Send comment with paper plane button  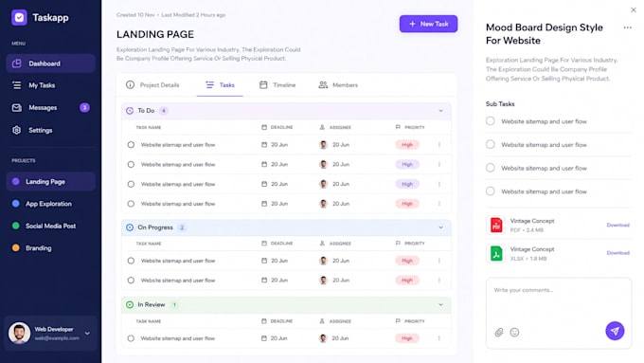[x=615, y=331]
